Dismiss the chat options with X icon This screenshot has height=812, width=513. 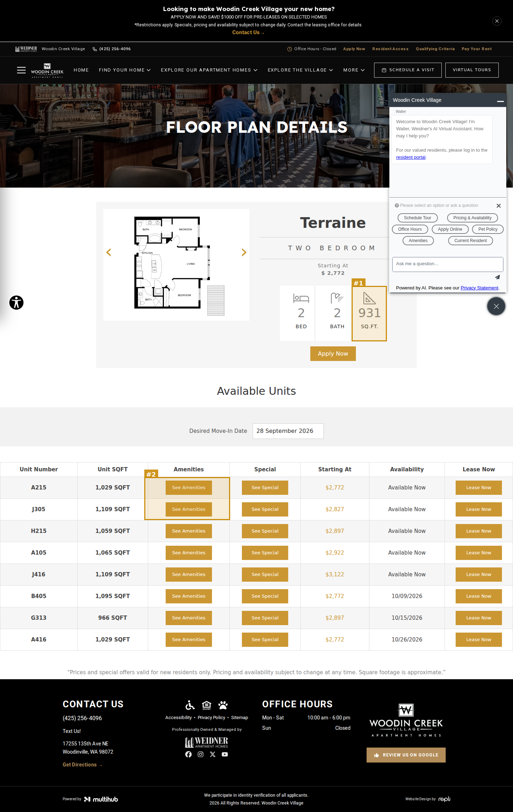tap(498, 206)
